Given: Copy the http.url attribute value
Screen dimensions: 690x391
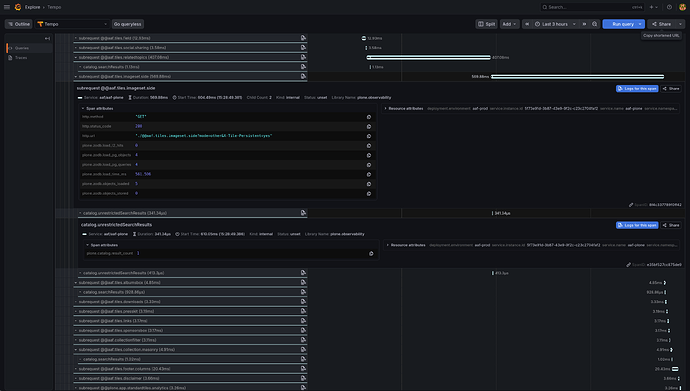Looking at the screenshot, I should click(369, 136).
